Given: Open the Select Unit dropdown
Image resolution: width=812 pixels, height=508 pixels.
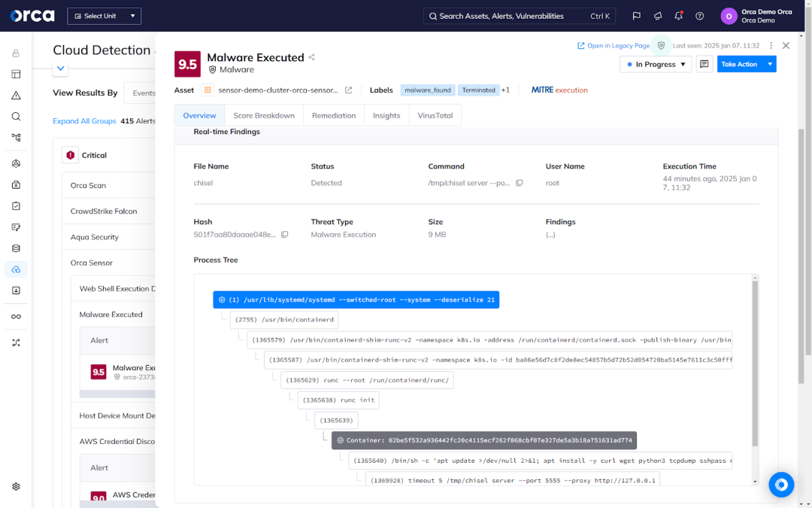Looking at the screenshot, I should 104,16.
